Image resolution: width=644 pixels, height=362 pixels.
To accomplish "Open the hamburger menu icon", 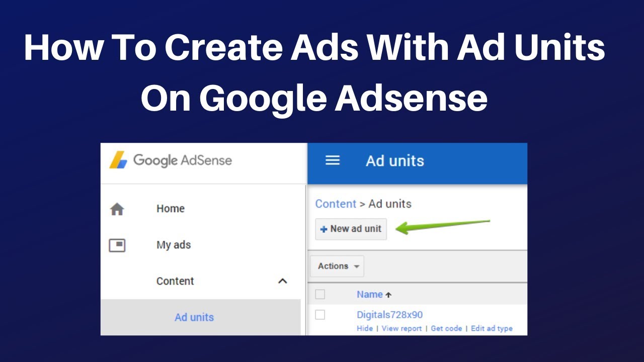I will coord(333,160).
